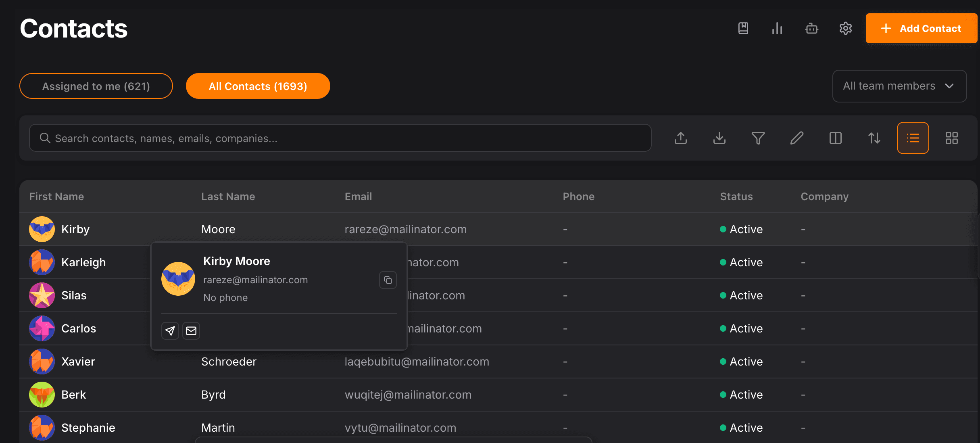
Task: Open email envelope icon on Kirby Moore's card
Action: (191, 330)
